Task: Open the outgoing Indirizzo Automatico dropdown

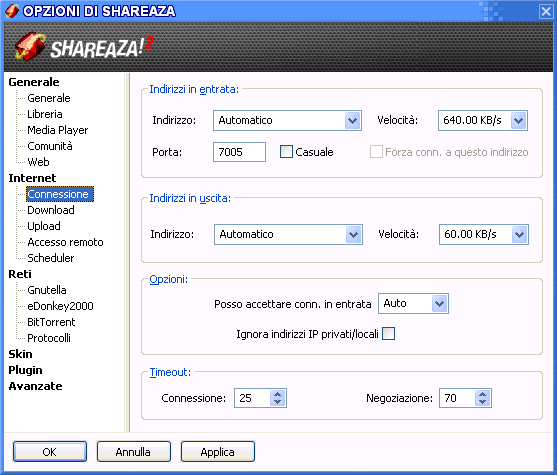Action: pos(353,234)
